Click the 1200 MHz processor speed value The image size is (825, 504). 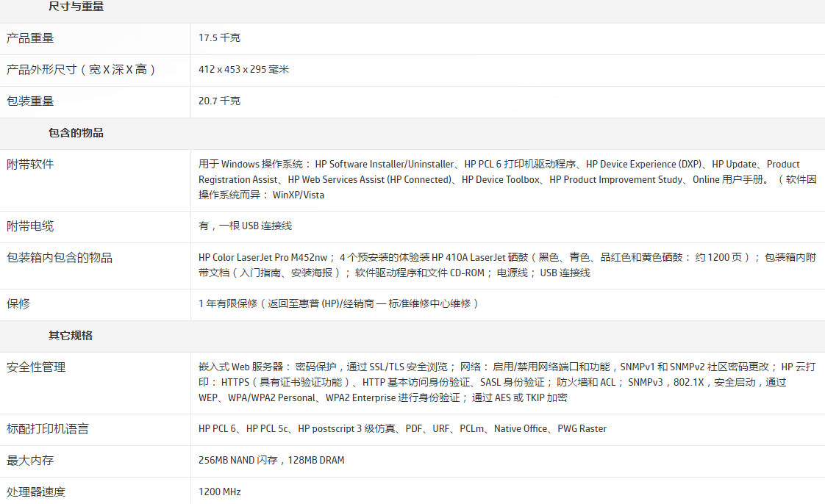coord(219,492)
